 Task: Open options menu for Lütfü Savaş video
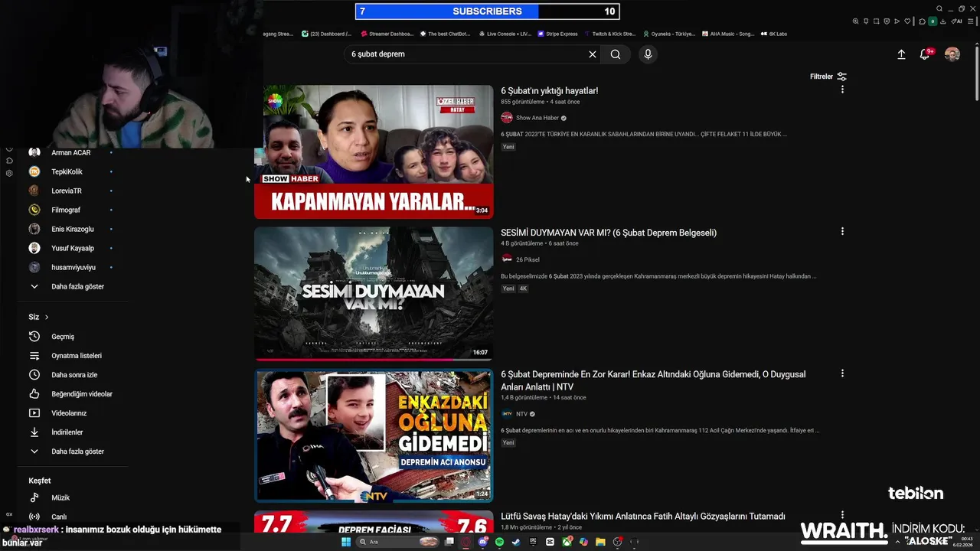[842, 515]
